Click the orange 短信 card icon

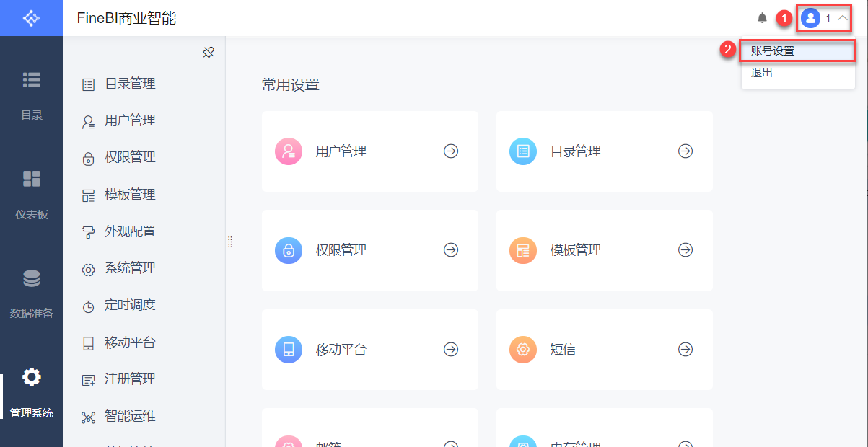pos(523,350)
